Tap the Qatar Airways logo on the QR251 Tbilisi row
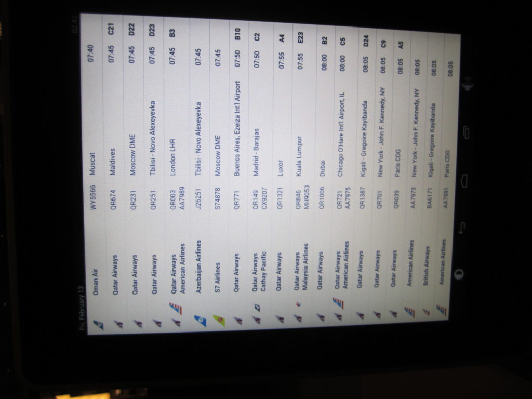 pyautogui.click(x=158, y=323)
